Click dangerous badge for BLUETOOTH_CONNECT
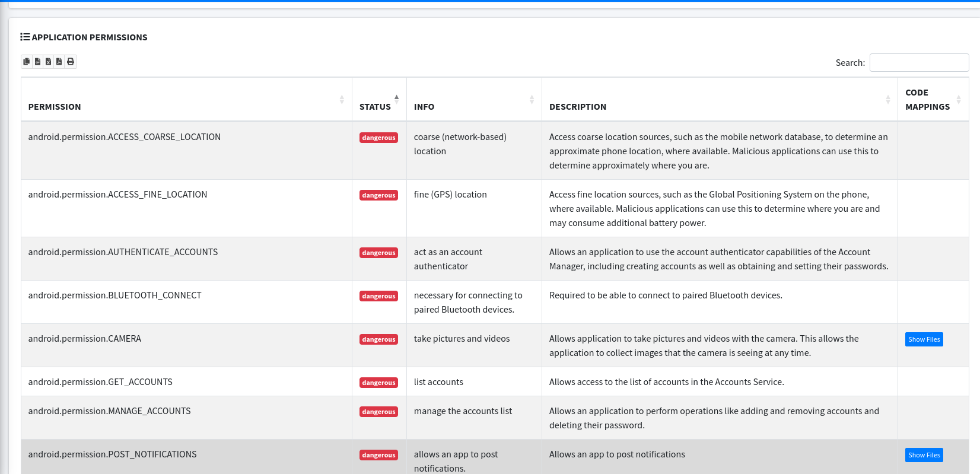This screenshot has height=474, width=980. click(x=378, y=296)
